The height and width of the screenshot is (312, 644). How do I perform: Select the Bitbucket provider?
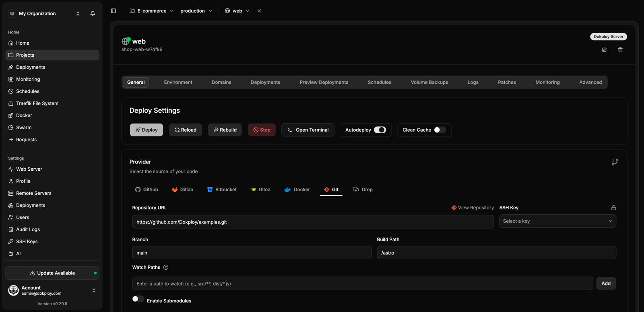tap(222, 190)
